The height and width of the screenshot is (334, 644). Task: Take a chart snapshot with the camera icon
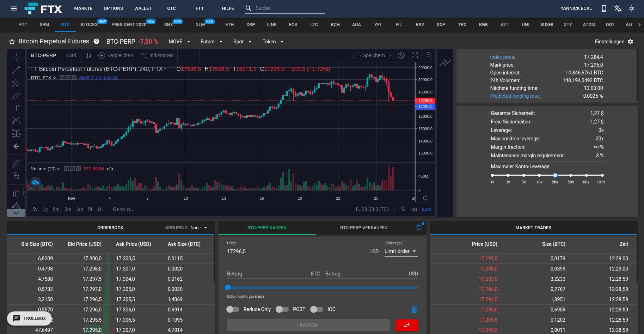(x=428, y=55)
